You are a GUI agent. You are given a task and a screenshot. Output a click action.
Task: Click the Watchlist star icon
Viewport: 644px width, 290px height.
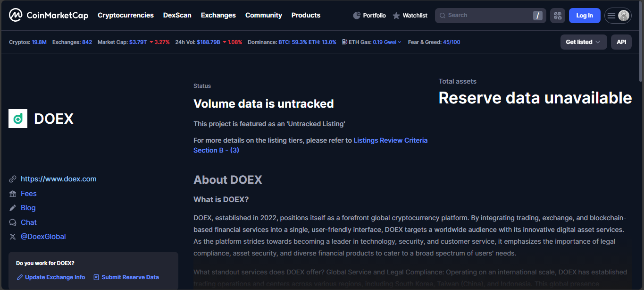396,16
